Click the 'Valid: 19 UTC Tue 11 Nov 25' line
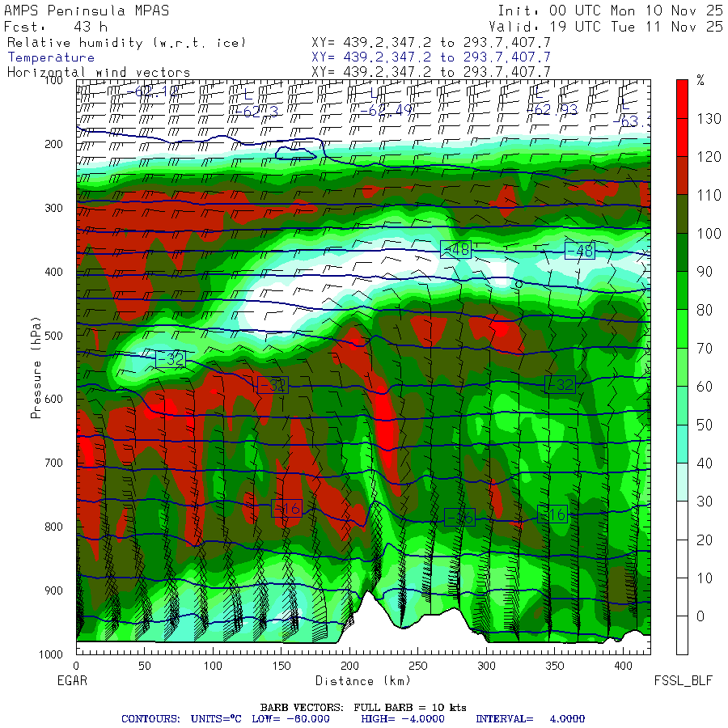This screenshot has height=728, width=728. pos(606,27)
